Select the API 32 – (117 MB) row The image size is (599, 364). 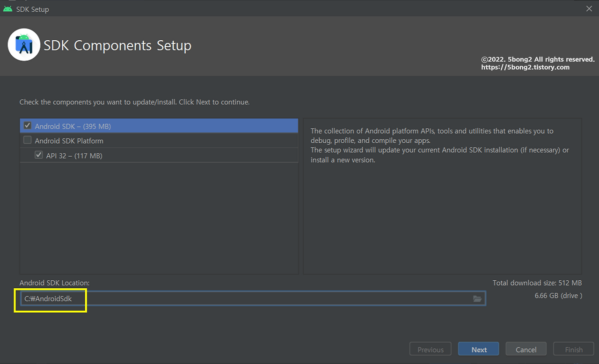pyautogui.click(x=159, y=155)
